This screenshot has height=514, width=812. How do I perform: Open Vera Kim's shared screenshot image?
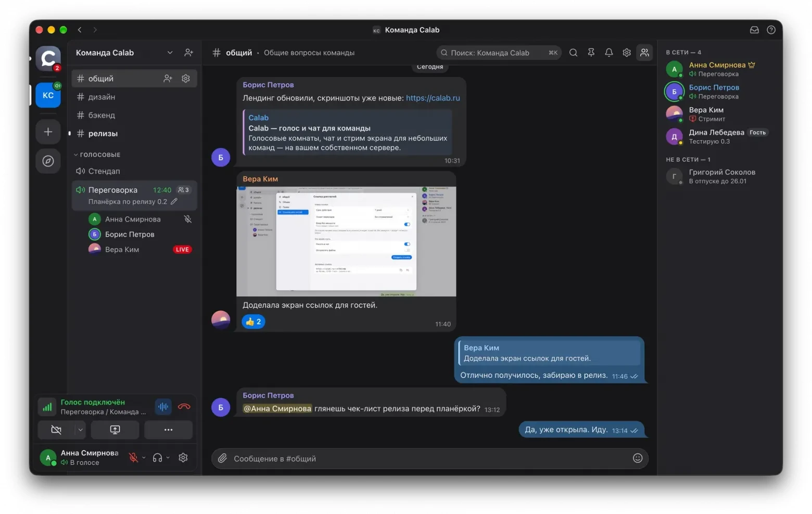coord(346,241)
